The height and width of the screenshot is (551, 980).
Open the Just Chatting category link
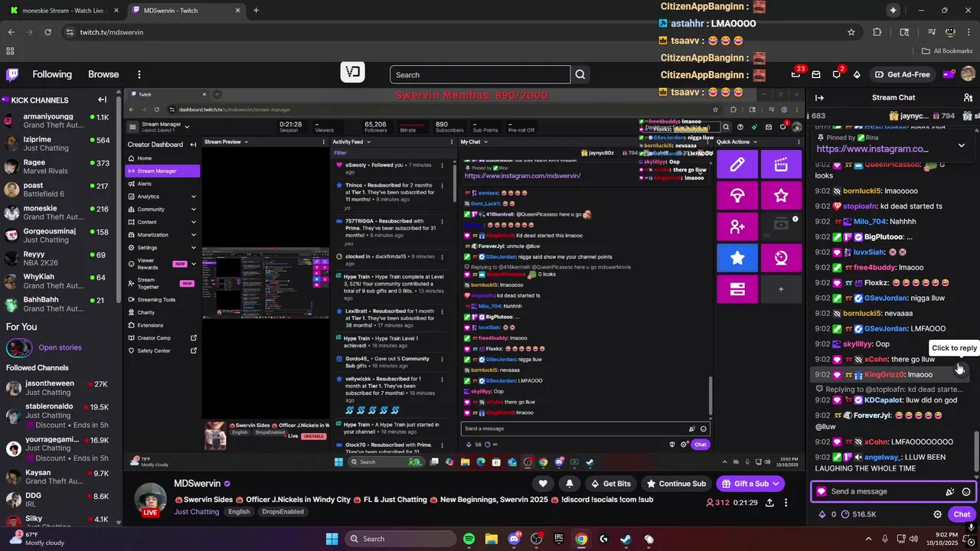(196, 511)
